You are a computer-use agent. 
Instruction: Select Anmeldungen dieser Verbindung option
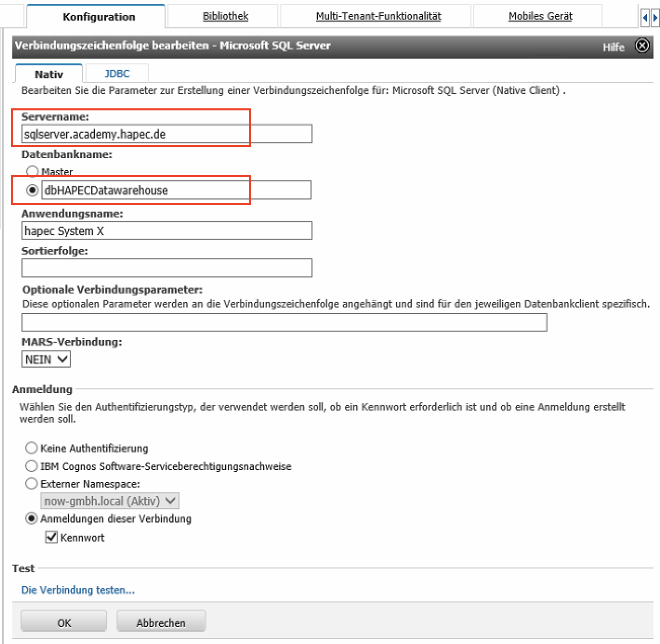pos(31,518)
